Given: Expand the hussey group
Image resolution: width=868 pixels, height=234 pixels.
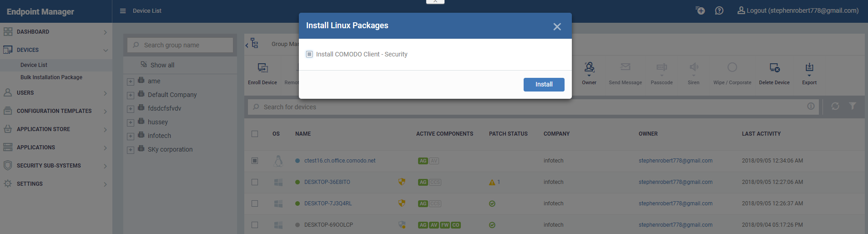Looking at the screenshot, I should point(131,123).
